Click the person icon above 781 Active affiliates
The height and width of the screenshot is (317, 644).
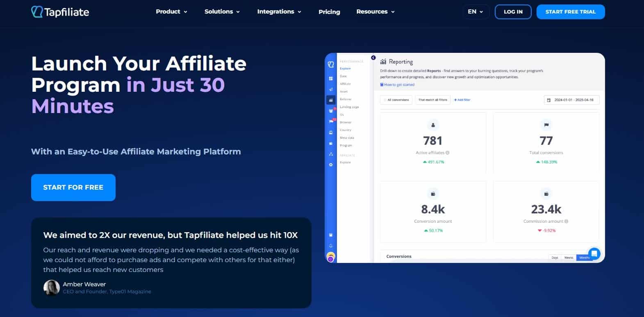[x=433, y=125]
